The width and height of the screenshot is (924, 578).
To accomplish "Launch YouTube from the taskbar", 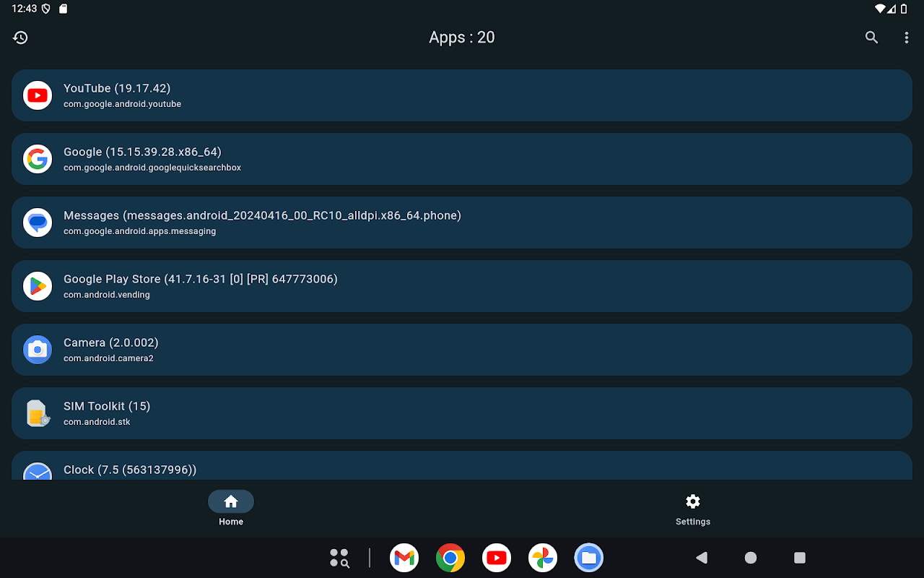I will [x=497, y=558].
